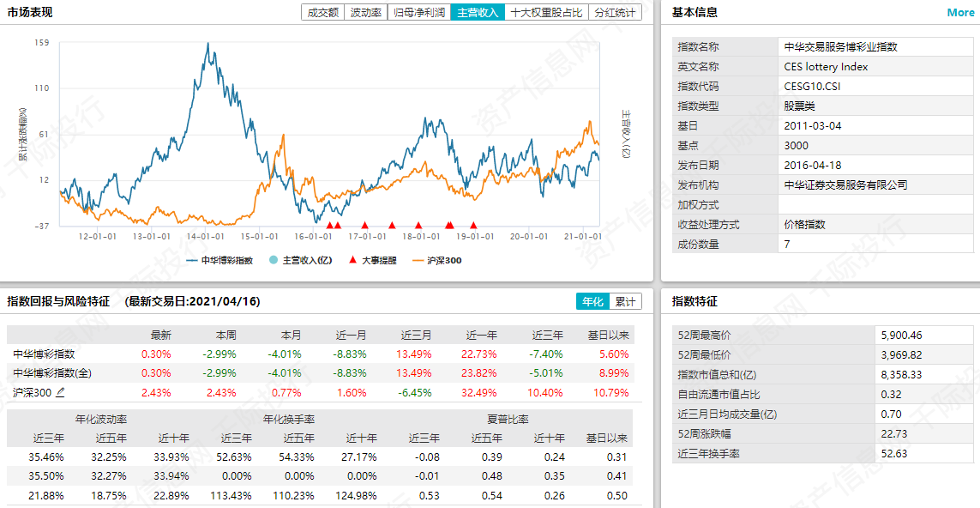Open the 十大权重股占比 tab

coord(545,13)
